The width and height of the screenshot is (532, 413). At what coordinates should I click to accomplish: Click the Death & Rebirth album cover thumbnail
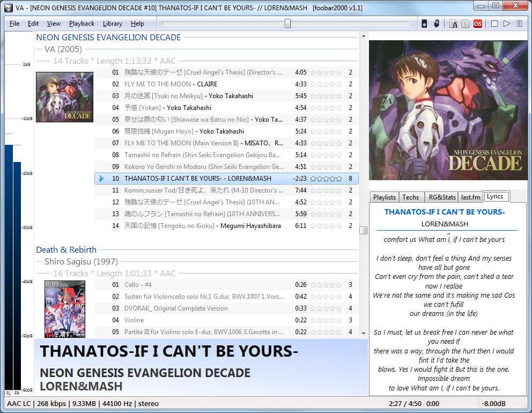[x=65, y=309]
